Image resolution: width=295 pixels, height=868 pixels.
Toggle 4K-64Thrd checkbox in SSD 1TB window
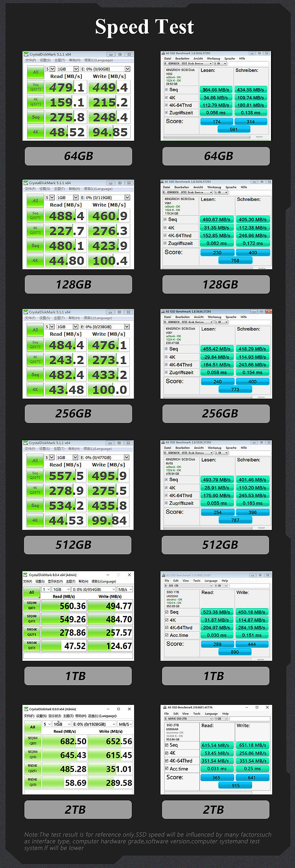167,627
